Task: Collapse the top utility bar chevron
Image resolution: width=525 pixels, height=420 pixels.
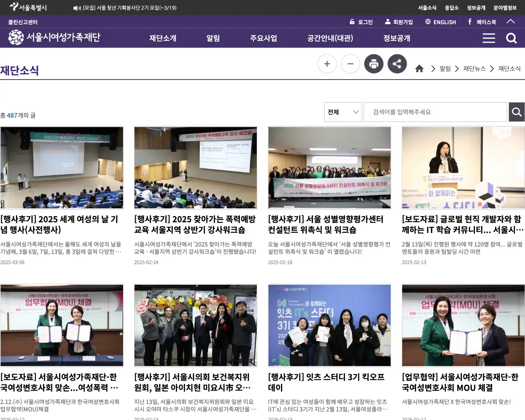Action: tap(511, 22)
